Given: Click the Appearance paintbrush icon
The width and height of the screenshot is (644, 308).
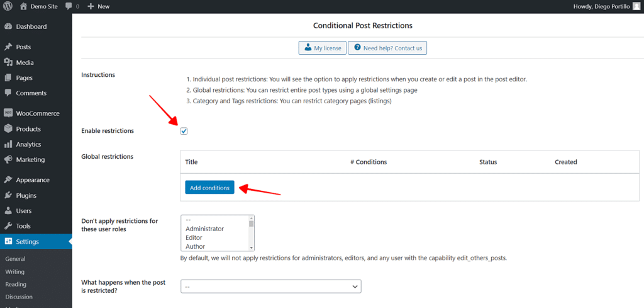Looking at the screenshot, I should coord(8,180).
